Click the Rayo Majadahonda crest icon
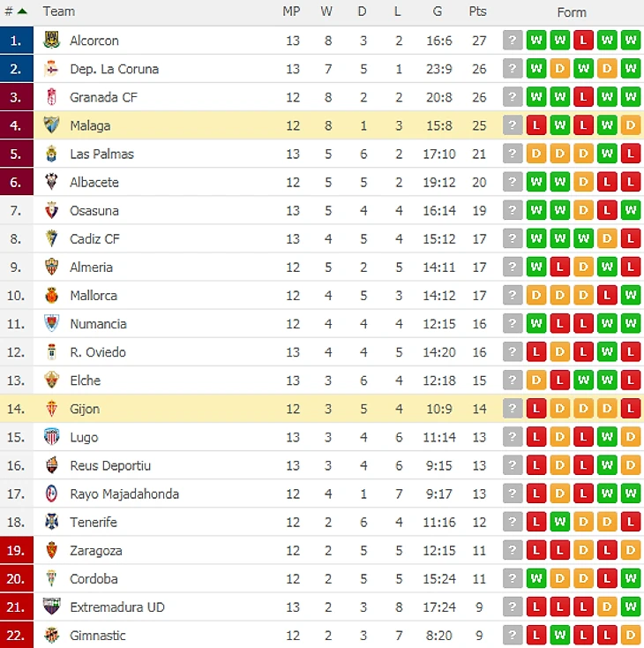This screenshot has width=644, height=648. [51, 494]
